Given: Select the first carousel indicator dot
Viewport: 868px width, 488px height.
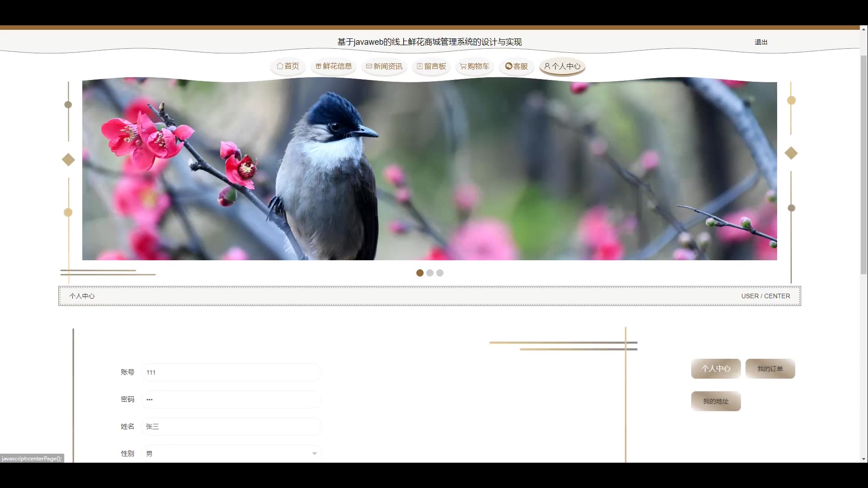Looking at the screenshot, I should [420, 273].
